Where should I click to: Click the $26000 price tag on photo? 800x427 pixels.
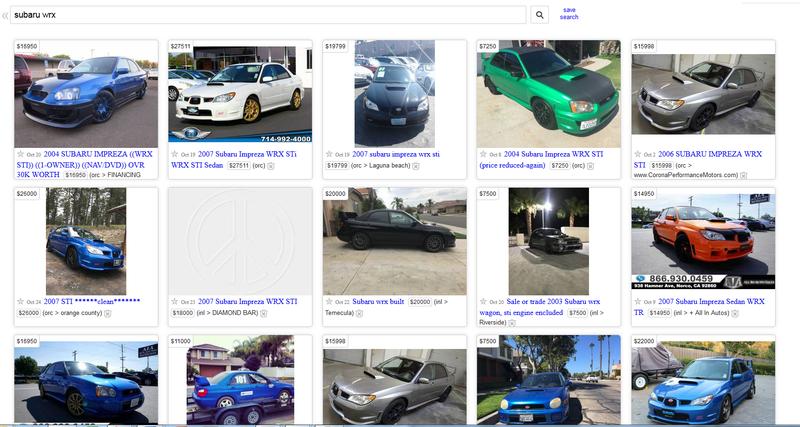(27, 194)
